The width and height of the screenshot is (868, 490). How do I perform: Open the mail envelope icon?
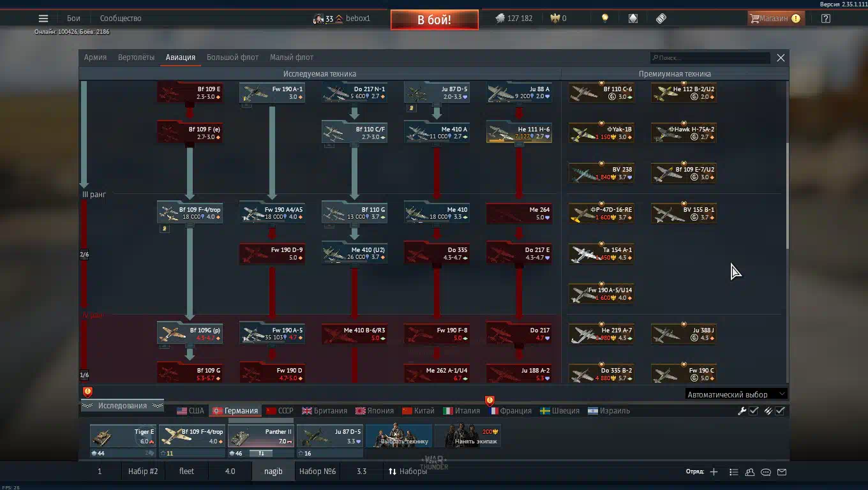tap(782, 472)
